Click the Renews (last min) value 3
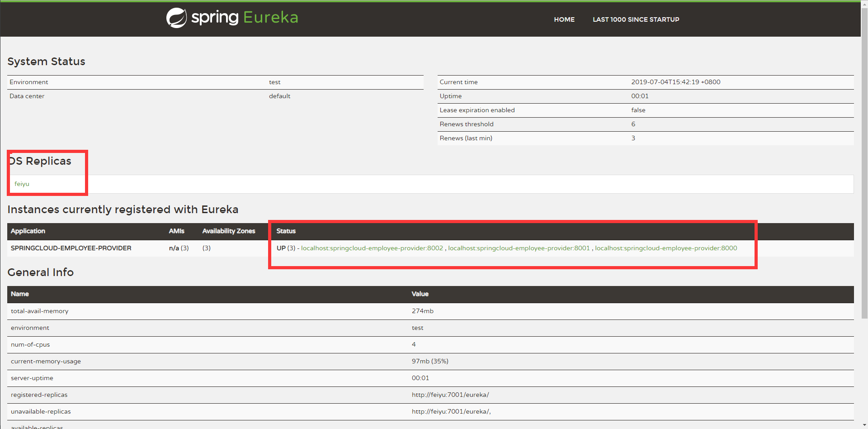 pyautogui.click(x=633, y=138)
